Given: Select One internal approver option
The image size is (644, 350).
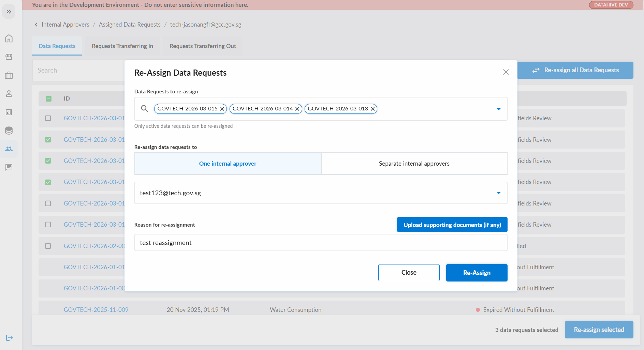Looking at the screenshot, I should pyautogui.click(x=228, y=164).
